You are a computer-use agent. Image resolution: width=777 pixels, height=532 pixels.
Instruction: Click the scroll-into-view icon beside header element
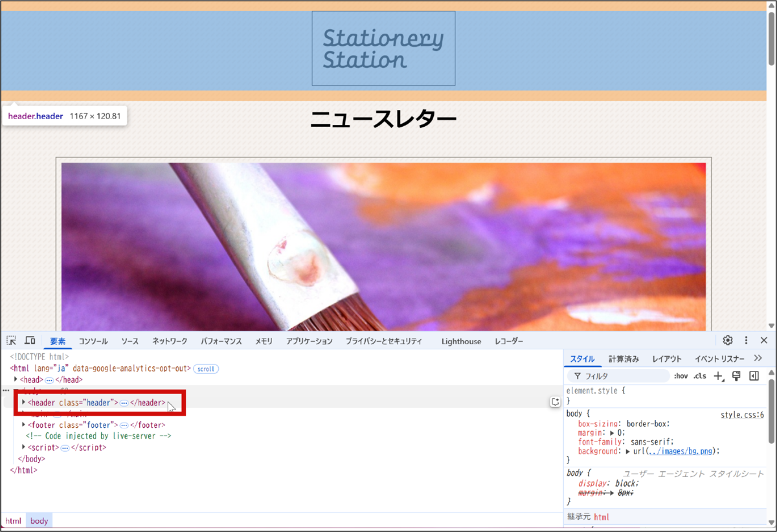click(556, 401)
